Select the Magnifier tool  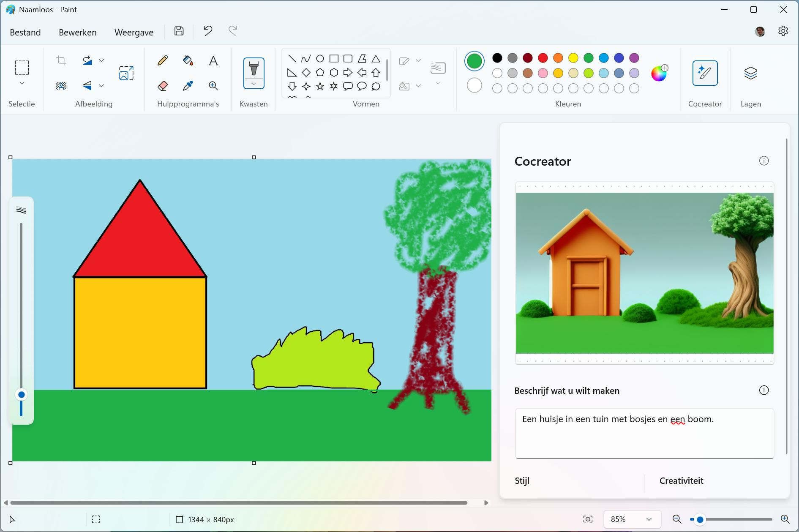[x=213, y=85]
